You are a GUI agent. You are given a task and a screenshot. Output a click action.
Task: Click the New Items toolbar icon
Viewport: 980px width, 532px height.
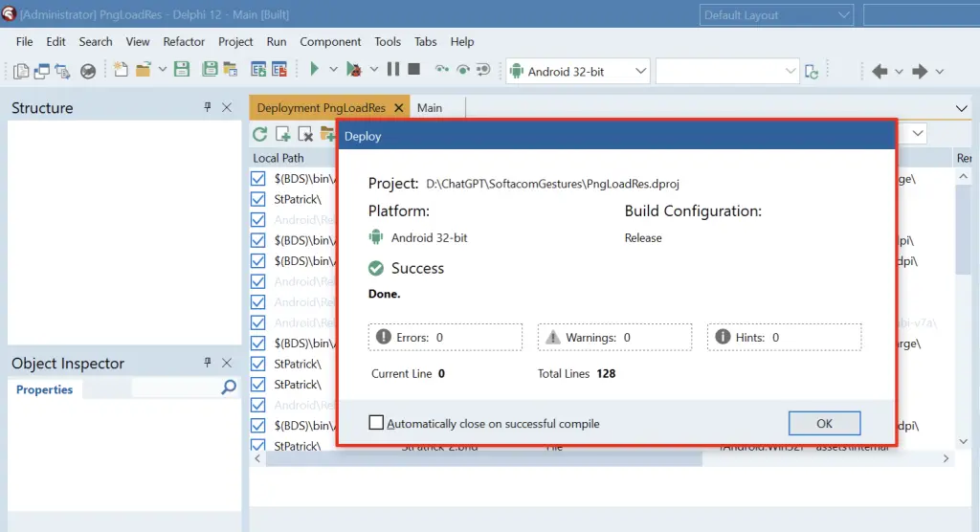[x=121, y=70]
